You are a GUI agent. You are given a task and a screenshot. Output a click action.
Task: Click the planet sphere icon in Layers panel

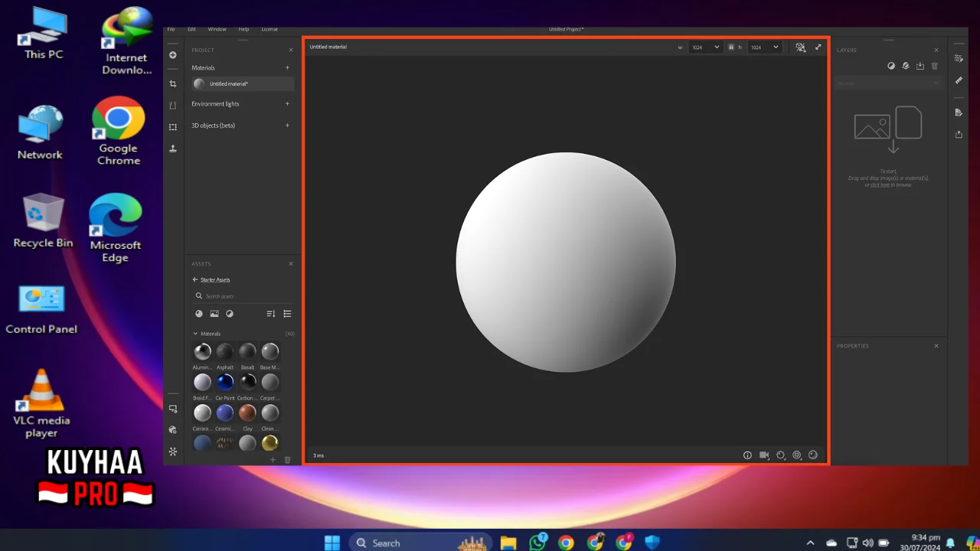pos(906,66)
